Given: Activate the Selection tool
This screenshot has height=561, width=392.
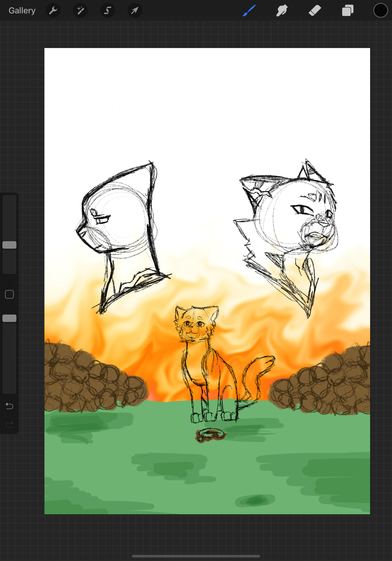Looking at the screenshot, I should [107, 11].
